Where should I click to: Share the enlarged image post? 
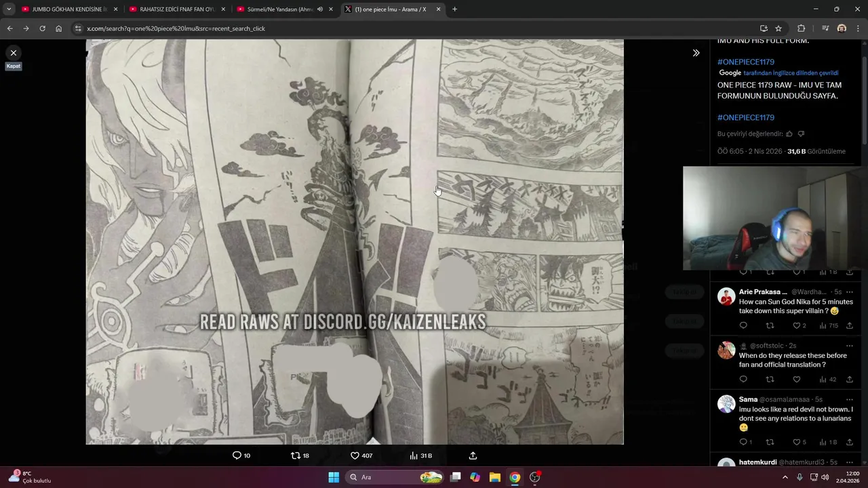click(473, 455)
